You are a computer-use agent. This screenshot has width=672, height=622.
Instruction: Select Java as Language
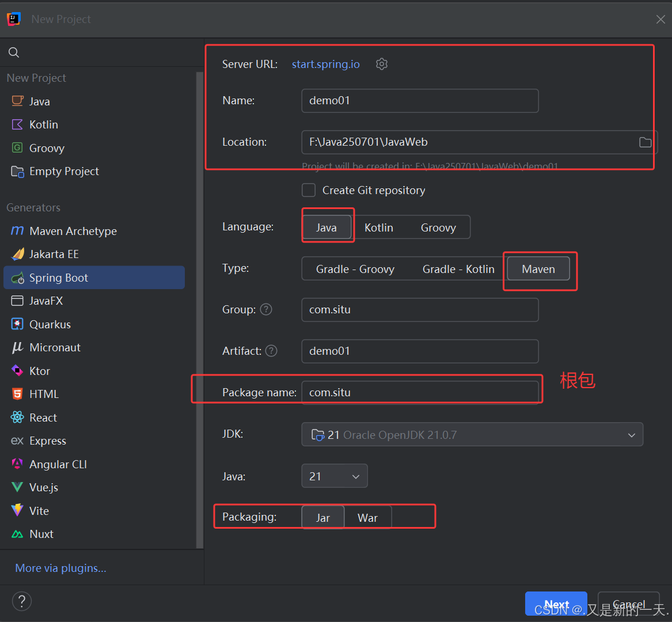[326, 227]
